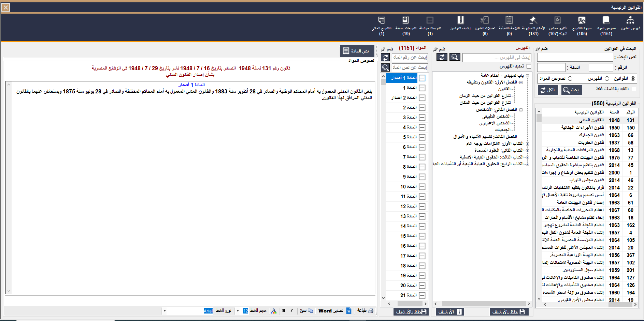Click the refresh icon in index (الفهرس) panel
This screenshot has width=644, height=321.
(x=442, y=57)
